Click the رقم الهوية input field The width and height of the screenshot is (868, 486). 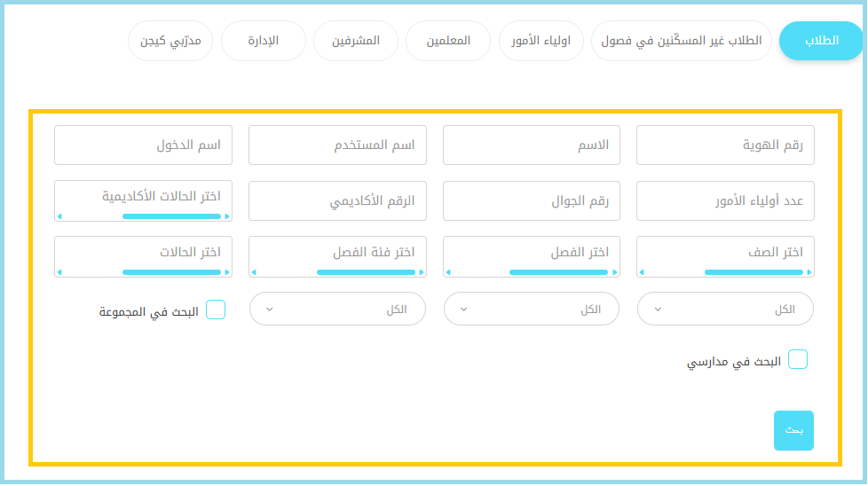click(x=725, y=145)
